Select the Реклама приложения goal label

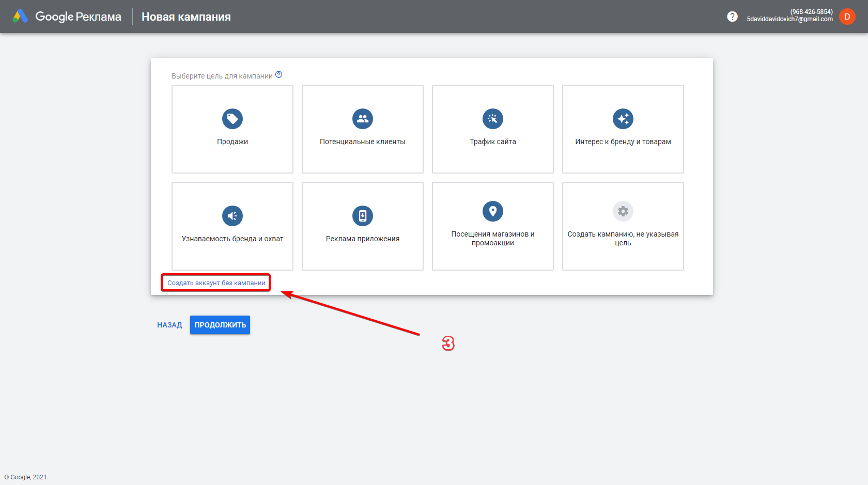click(x=363, y=239)
